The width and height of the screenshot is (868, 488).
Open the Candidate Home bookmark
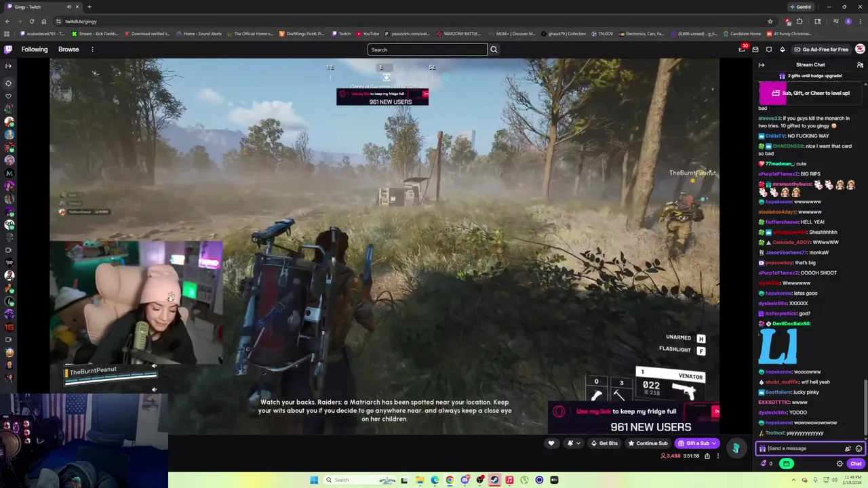(743, 34)
